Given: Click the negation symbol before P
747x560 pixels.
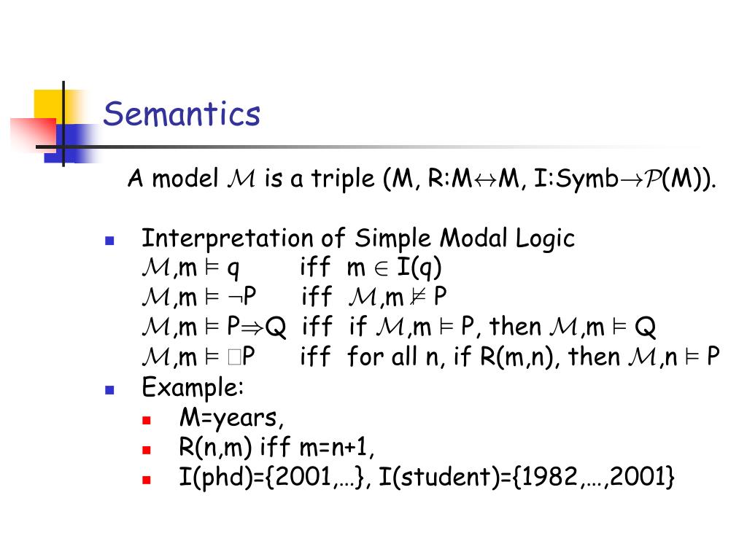Looking at the screenshot, I should 236,298.
